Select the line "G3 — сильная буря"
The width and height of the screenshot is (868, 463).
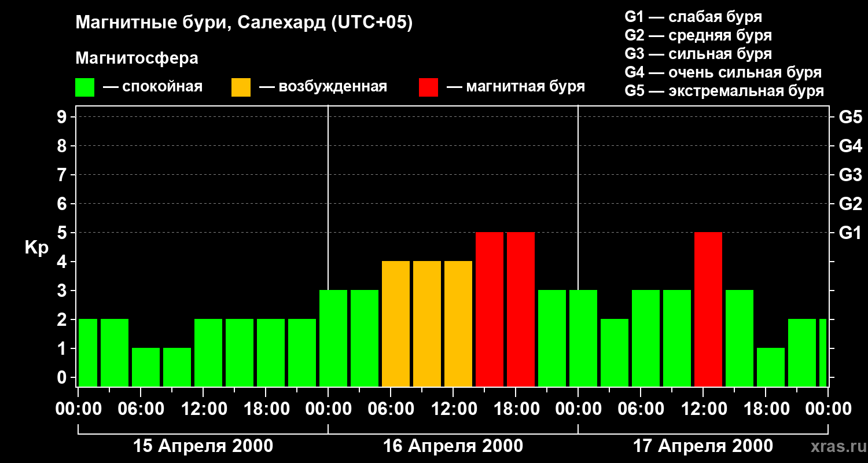(698, 54)
